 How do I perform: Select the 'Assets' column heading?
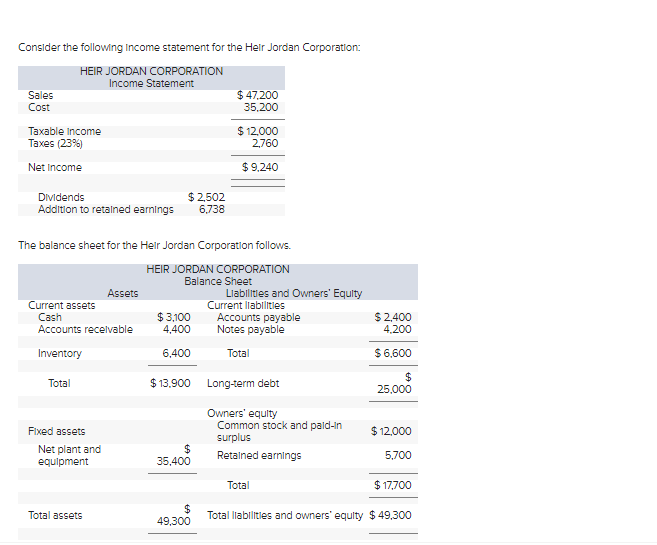pos(123,294)
